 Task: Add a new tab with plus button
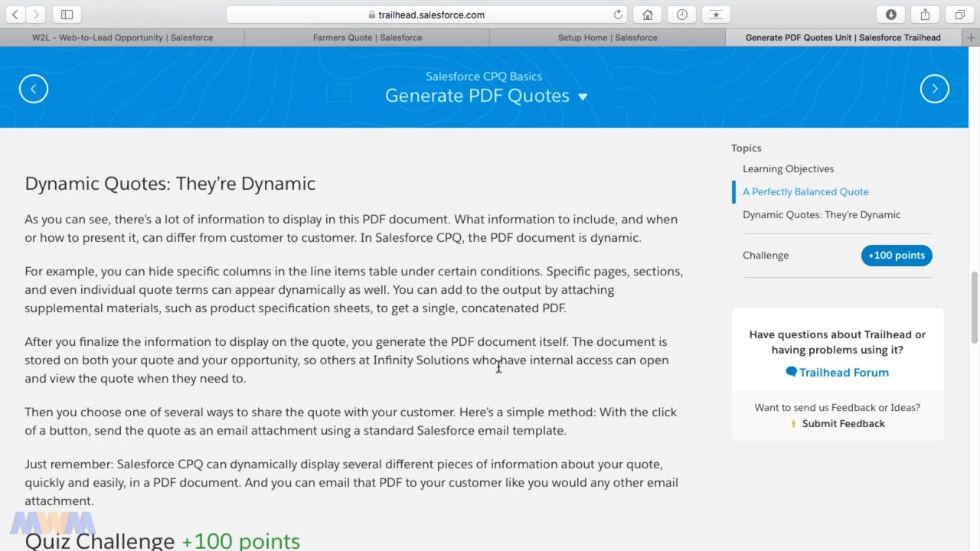[x=972, y=37]
